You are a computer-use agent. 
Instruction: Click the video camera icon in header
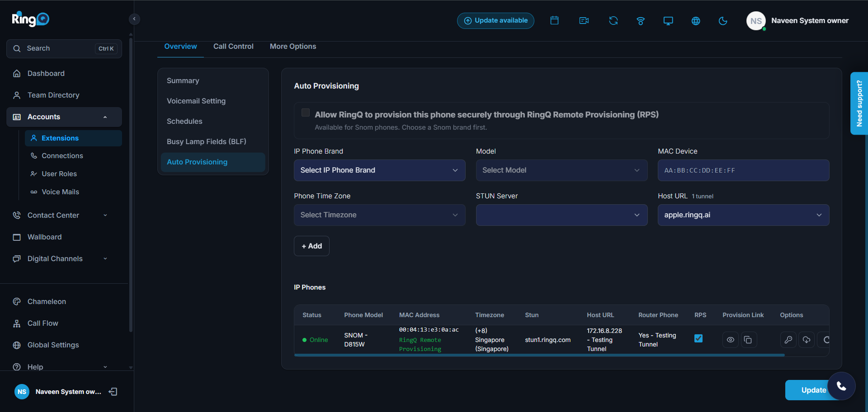pyautogui.click(x=584, y=21)
